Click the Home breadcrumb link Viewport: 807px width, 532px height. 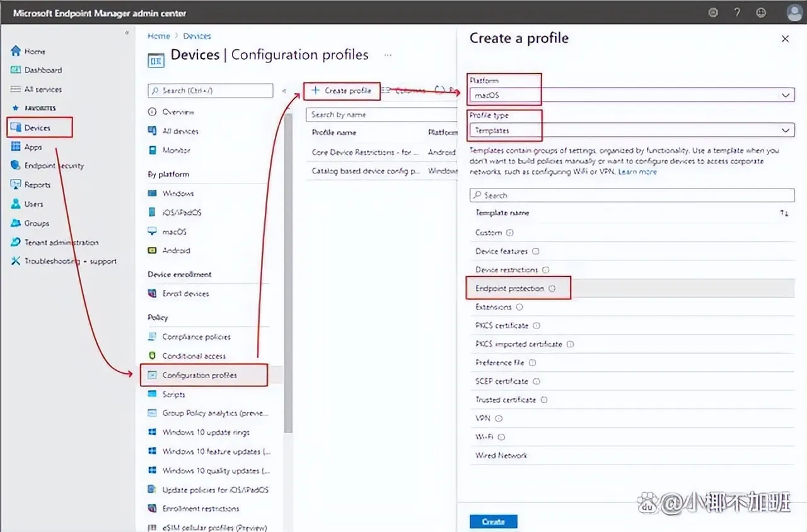coord(159,36)
